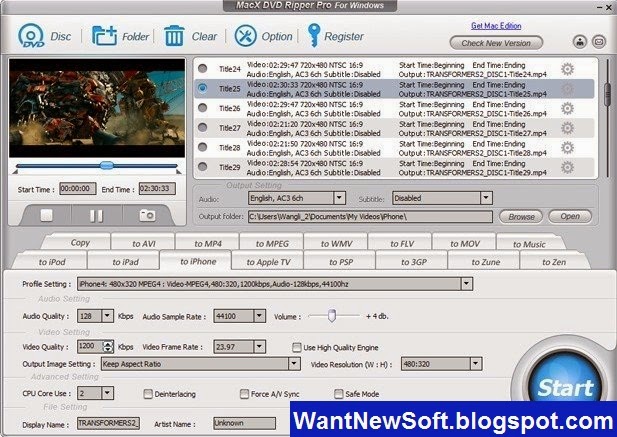The image size is (617, 437).
Task: Open the Subtitle dropdown
Action: click(486, 198)
